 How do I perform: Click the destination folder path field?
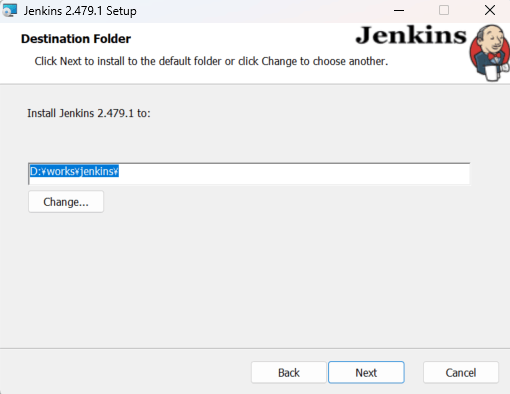click(249, 173)
